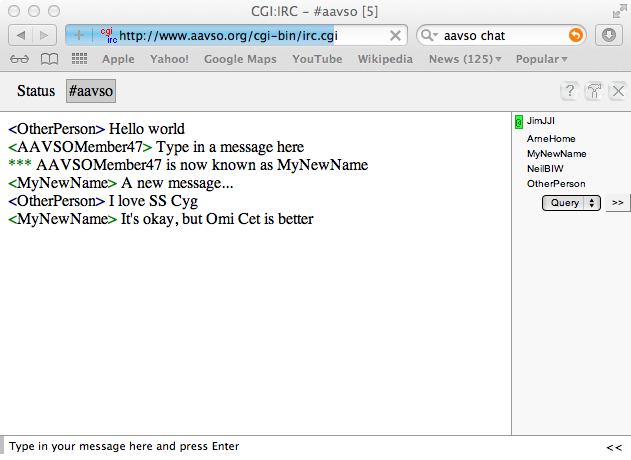This screenshot has width=631, height=460.
Task: Click the message input field at bottom
Action: click(300, 446)
